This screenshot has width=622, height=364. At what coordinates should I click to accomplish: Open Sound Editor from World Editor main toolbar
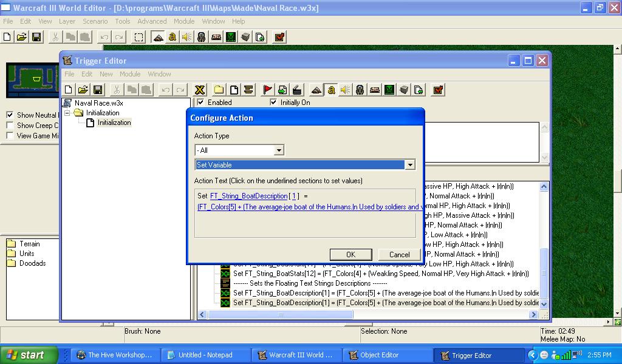[187, 37]
